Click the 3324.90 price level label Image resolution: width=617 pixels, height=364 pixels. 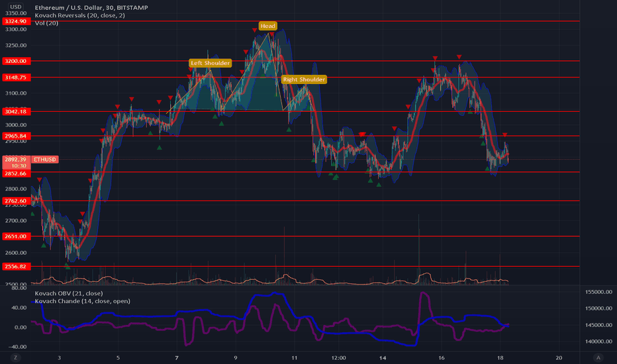(x=16, y=21)
